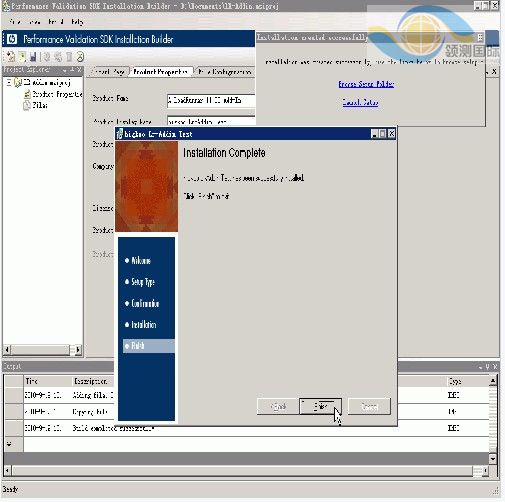The image size is (505, 502).
Task: Click the Save floppy disk icon
Action: [33, 57]
